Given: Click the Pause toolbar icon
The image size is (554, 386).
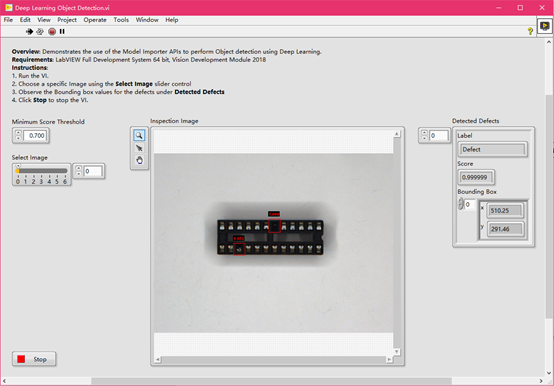Looking at the screenshot, I should coord(62,31).
